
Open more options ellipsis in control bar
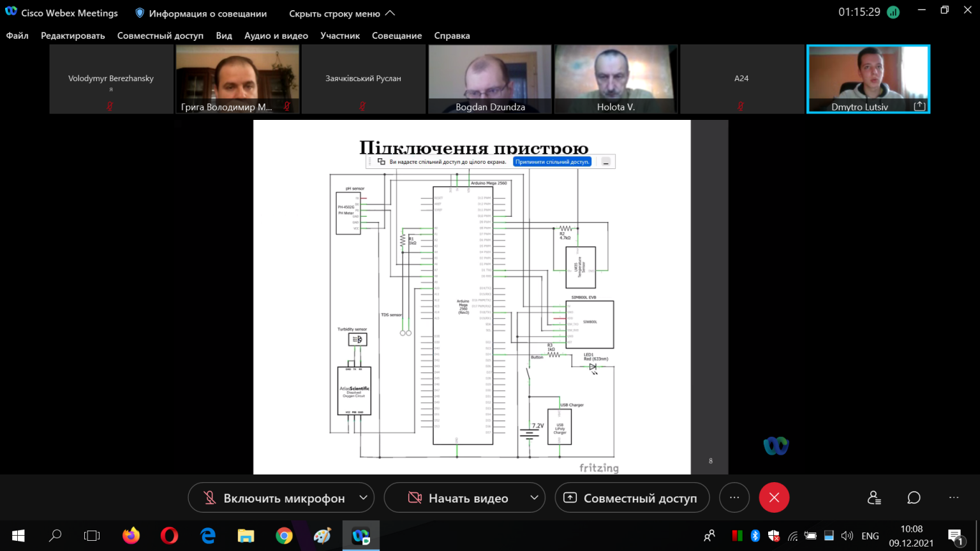pos(734,497)
